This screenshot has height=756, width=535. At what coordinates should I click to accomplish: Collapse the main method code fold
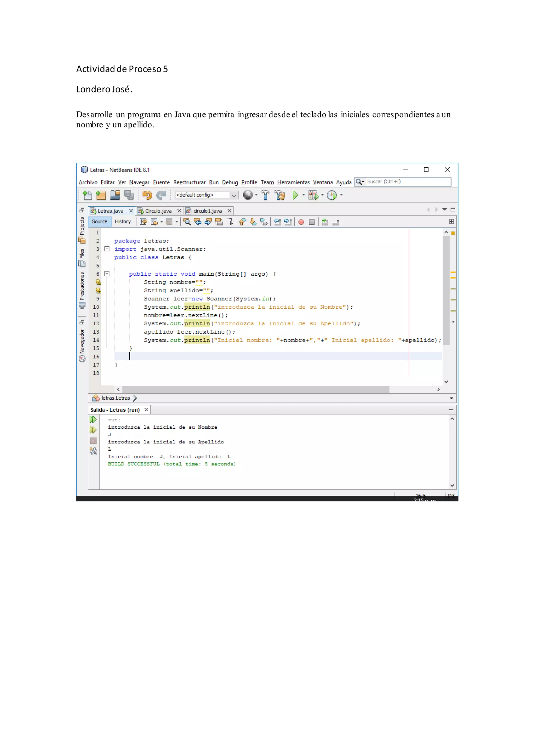107,274
